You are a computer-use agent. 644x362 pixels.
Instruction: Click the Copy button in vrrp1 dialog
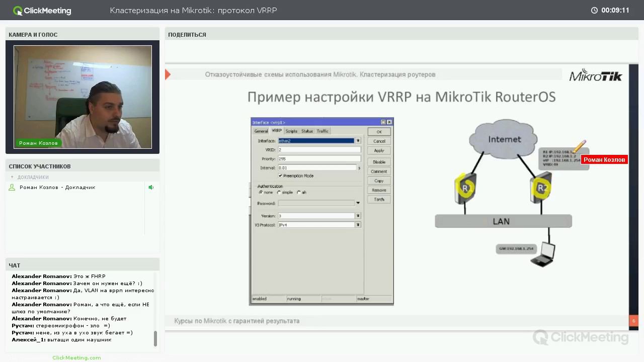tap(379, 180)
